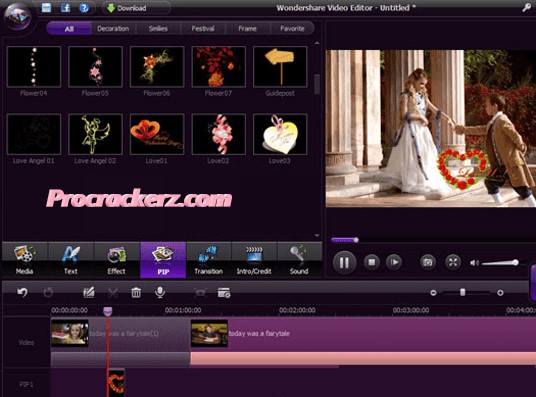The image size is (536, 397).
Task: Open the Transition panel
Action: point(209,260)
